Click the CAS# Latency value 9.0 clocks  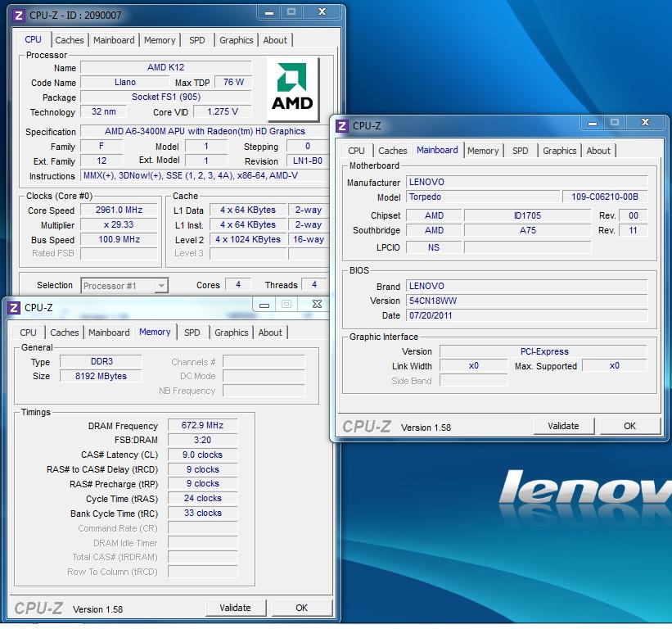click(x=202, y=455)
